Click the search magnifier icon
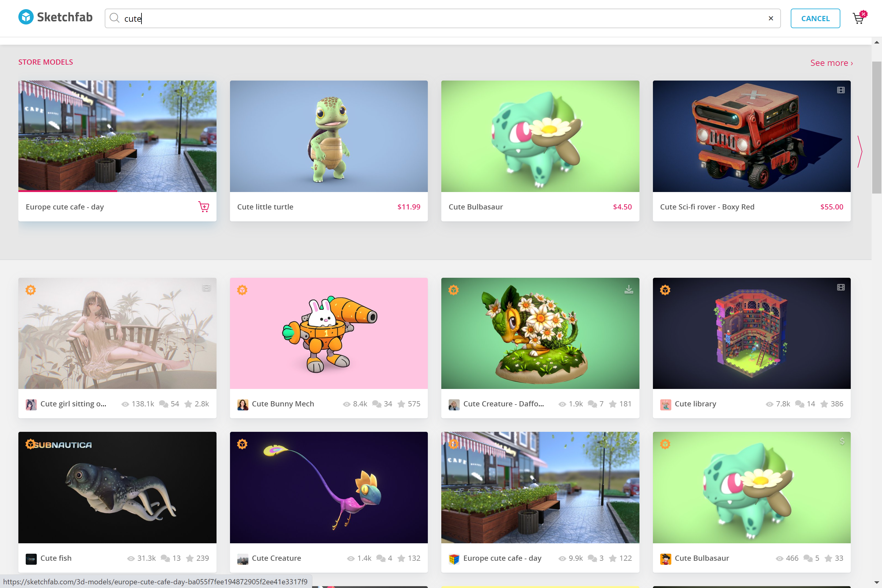Screen dimensions: 882x588 click(x=114, y=18)
